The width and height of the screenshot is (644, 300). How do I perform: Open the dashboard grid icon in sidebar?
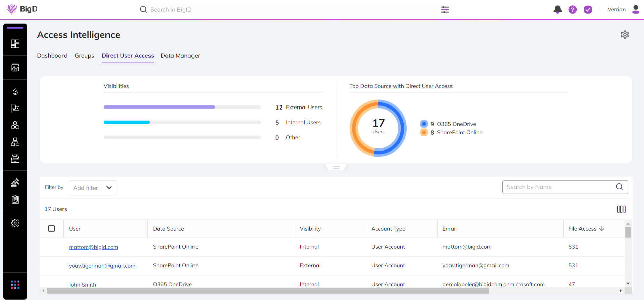point(15,44)
